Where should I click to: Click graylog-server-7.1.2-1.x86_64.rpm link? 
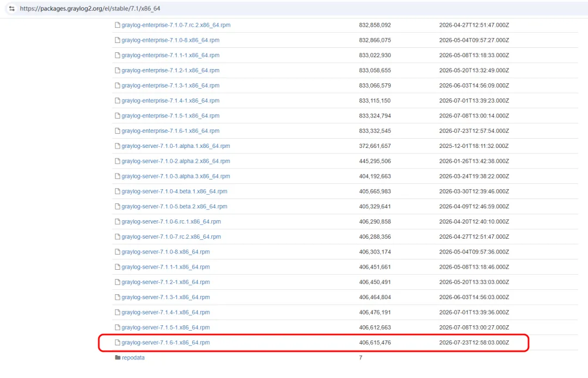[x=166, y=282]
